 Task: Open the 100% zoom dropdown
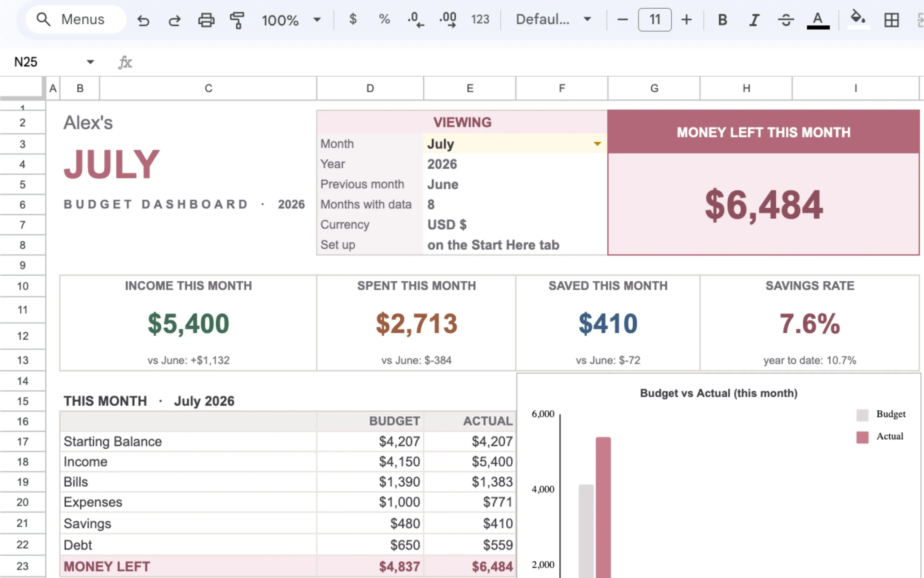[x=291, y=20]
